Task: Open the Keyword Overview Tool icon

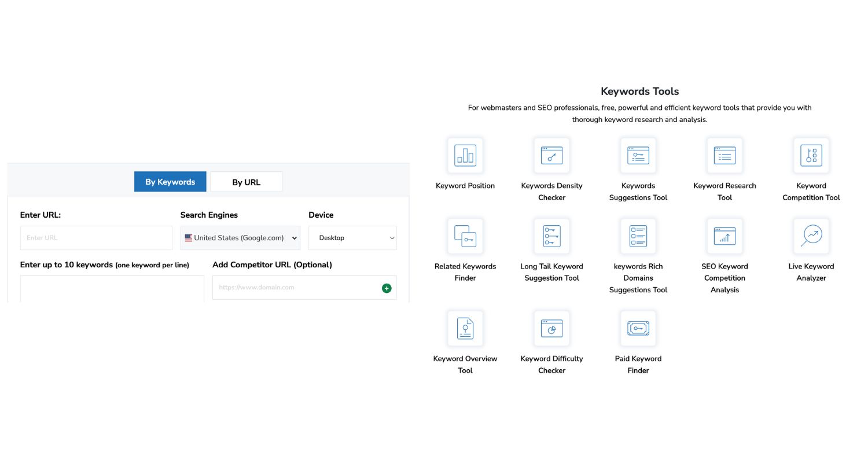Action: [x=465, y=328]
